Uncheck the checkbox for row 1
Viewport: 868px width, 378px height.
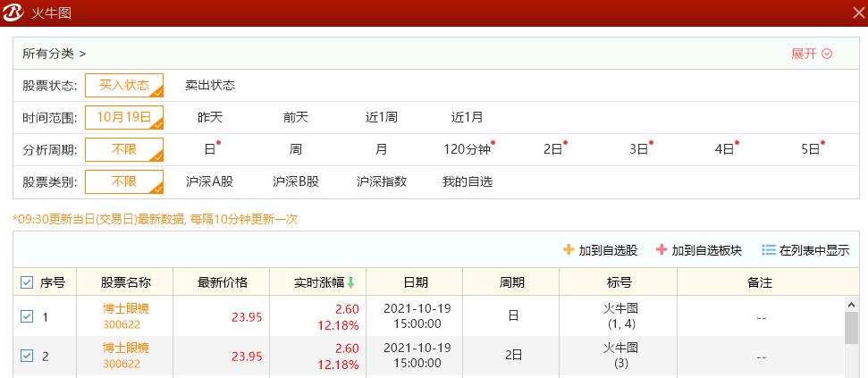coord(27,316)
